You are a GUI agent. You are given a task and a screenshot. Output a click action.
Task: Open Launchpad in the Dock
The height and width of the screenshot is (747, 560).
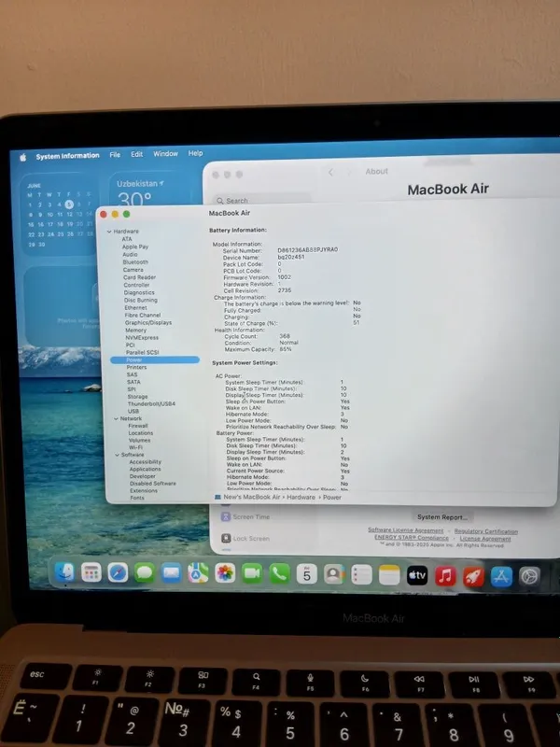coord(91,572)
